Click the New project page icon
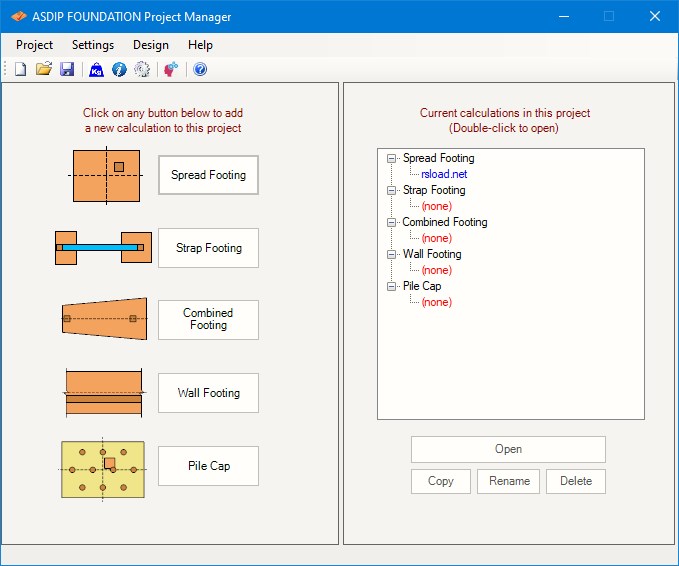The height and width of the screenshot is (566, 679). click(x=20, y=69)
